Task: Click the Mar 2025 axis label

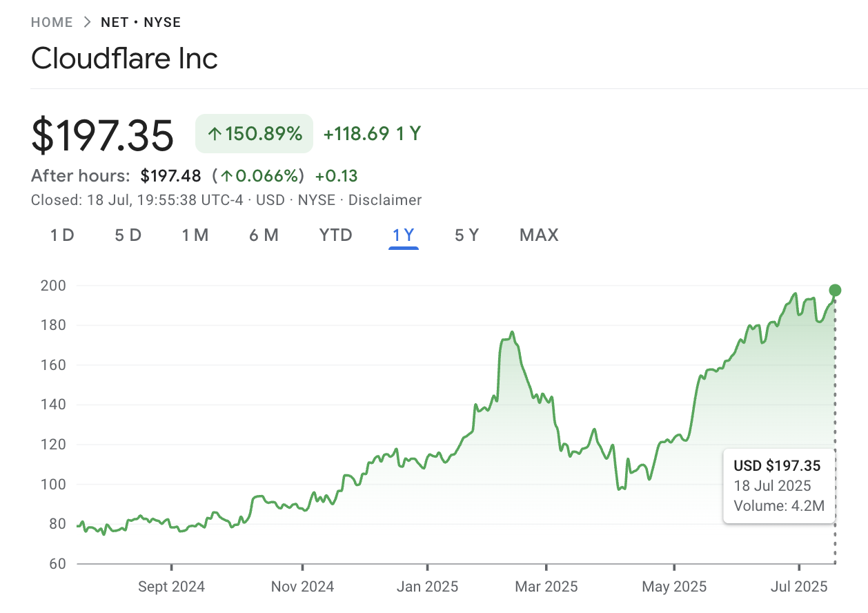Action: pos(546,587)
